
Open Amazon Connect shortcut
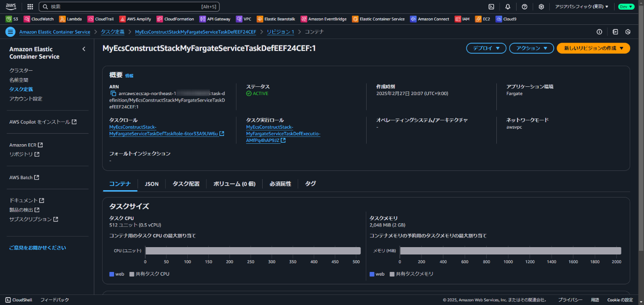coord(430,19)
